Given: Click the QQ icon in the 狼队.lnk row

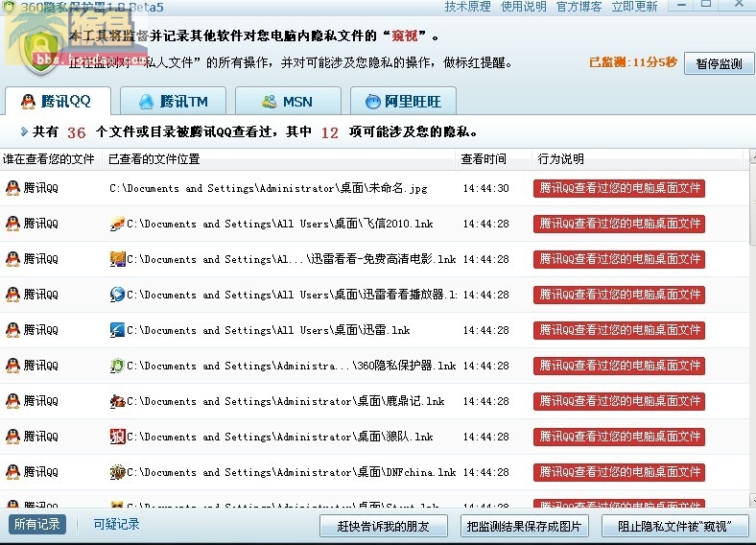Looking at the screenshot, I should [x=12, y=437].
